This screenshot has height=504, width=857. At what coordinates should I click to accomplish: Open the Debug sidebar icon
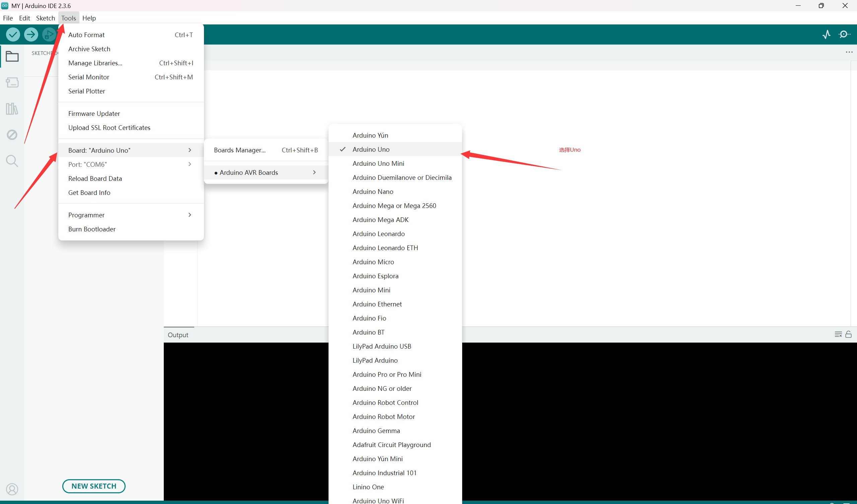[12, 135]
